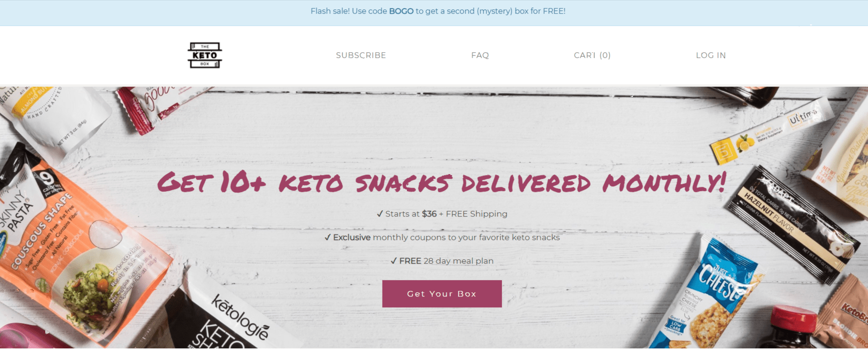Open the Cart (0) link
Screen dimensions: 868x353
tap(592, 56)
